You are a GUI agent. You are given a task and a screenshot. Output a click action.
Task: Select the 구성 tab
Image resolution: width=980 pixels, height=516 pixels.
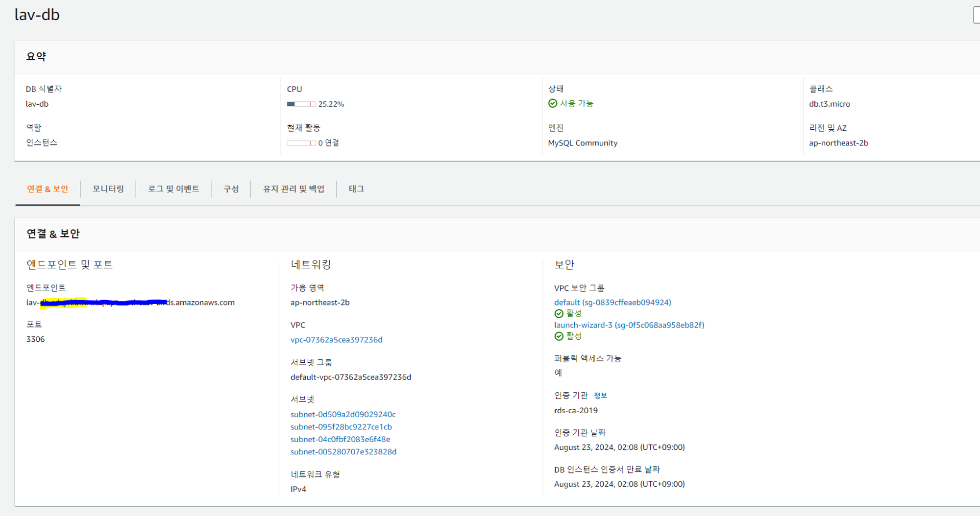point(231,189)
